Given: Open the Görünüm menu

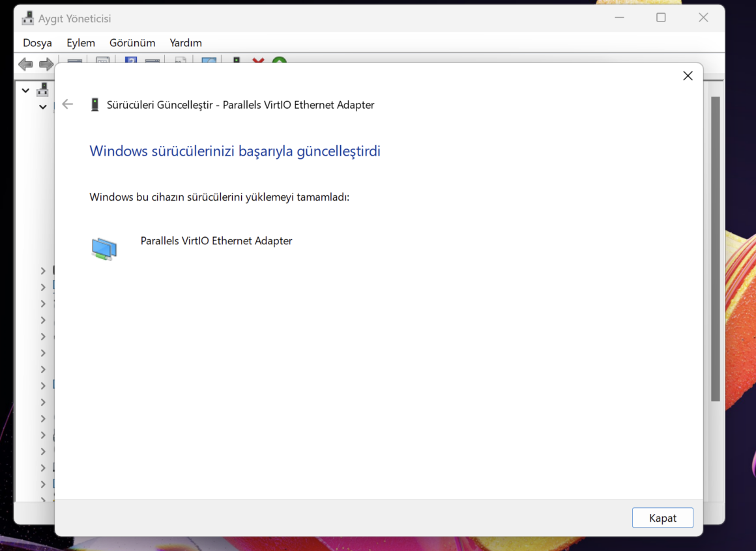Looking at the screenshot, I should pyautogui.click(x=132, y=43).
